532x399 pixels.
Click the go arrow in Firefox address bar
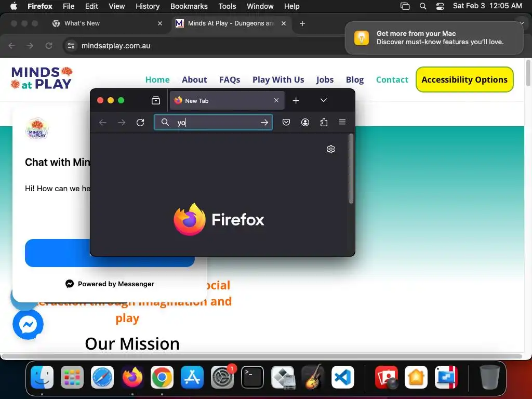(264, 123)
